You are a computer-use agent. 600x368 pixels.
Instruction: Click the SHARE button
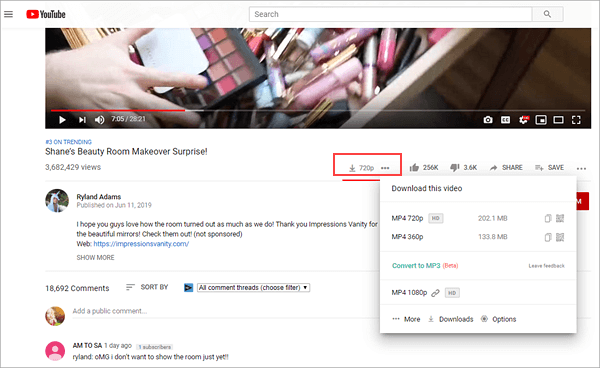pyautogui.click(x=506, y=168)
